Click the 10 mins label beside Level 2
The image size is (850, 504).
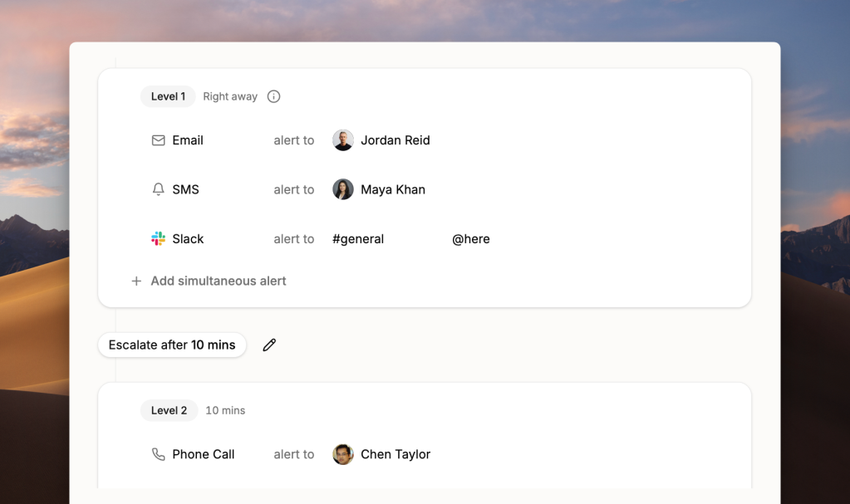click(x=225, y=410)
